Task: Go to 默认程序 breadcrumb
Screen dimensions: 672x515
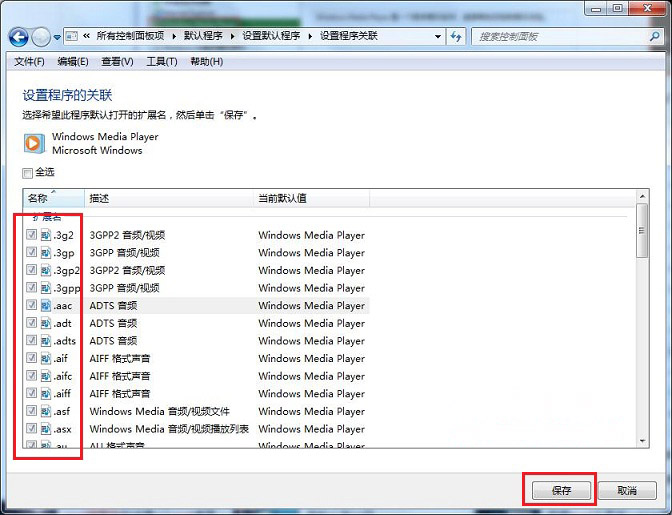Action: coord(203,36)
